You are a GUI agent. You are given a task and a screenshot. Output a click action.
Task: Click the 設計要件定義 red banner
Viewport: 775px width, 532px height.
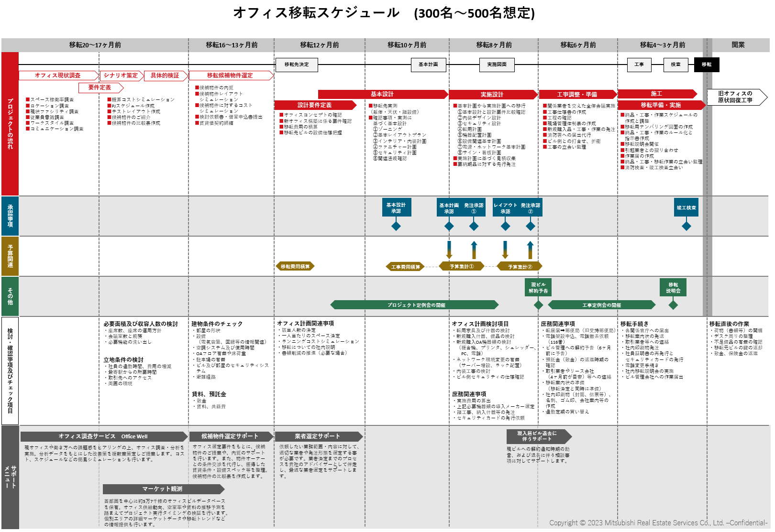[x=315, y=105]
